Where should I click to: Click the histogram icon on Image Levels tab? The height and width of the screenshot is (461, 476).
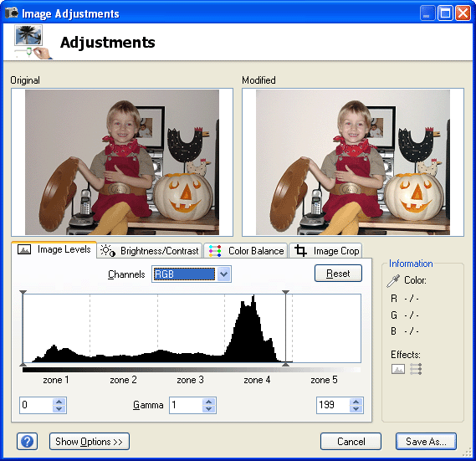pos(24,249)
